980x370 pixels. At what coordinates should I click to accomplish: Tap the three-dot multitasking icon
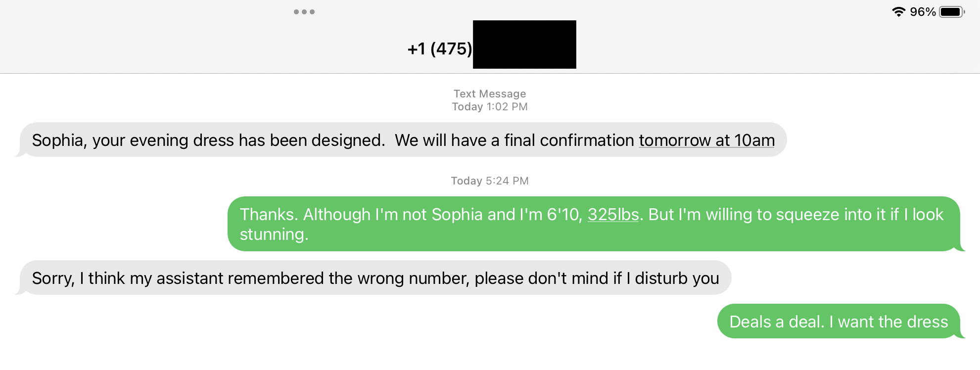304,12
